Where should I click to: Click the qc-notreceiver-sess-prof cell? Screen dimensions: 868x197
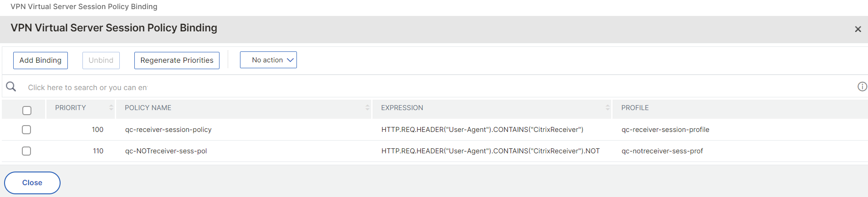point(662,151)
